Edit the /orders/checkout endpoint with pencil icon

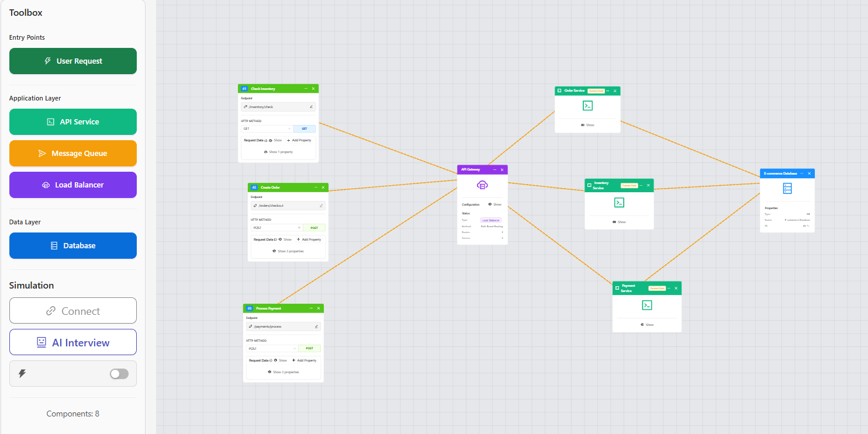pyautogui.click(x=321, y=206)
